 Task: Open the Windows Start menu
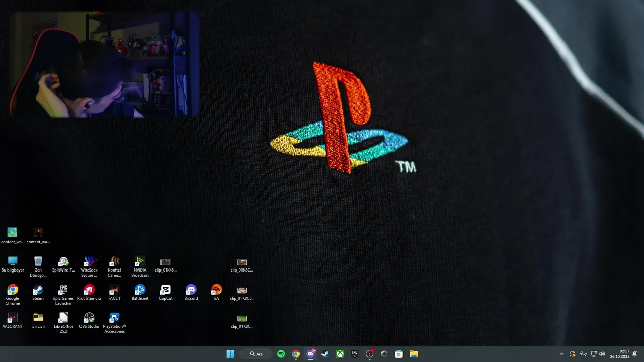pos(230,354)
